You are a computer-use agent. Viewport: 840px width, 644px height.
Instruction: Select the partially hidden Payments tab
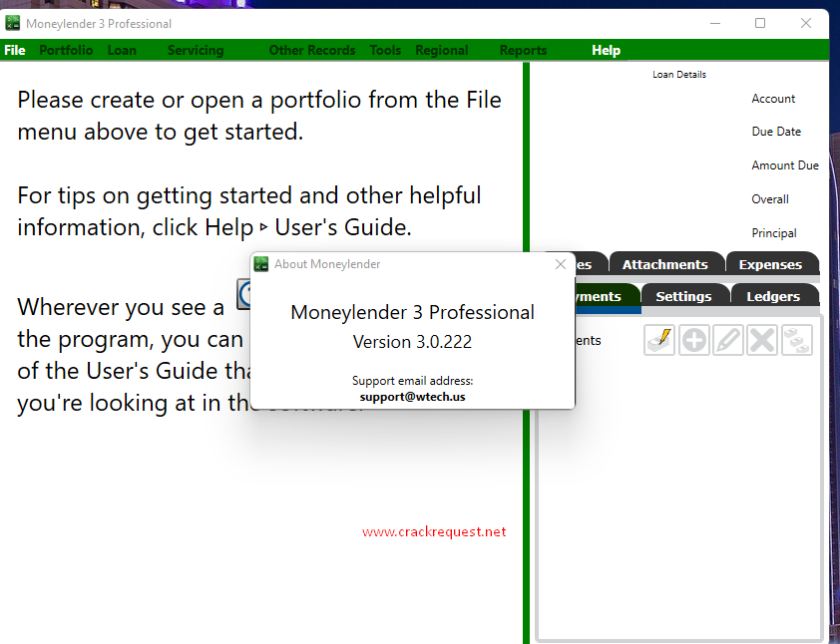point(607,296)
